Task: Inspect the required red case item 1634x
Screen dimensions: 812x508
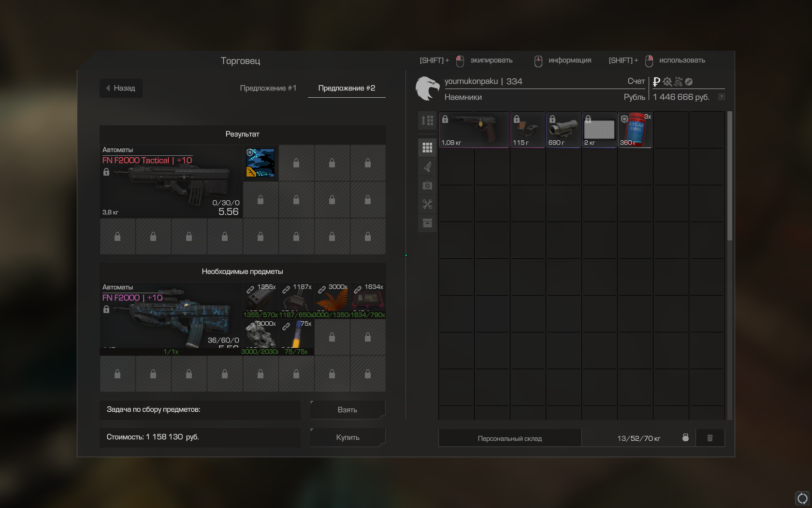Action: point(368,300)
